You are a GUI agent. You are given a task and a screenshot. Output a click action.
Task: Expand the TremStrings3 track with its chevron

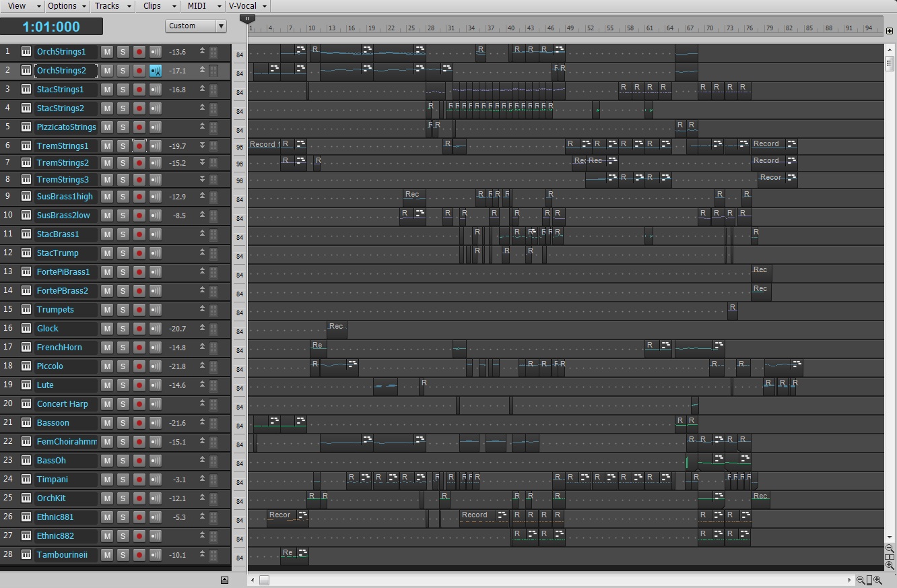tap(202, 180)
